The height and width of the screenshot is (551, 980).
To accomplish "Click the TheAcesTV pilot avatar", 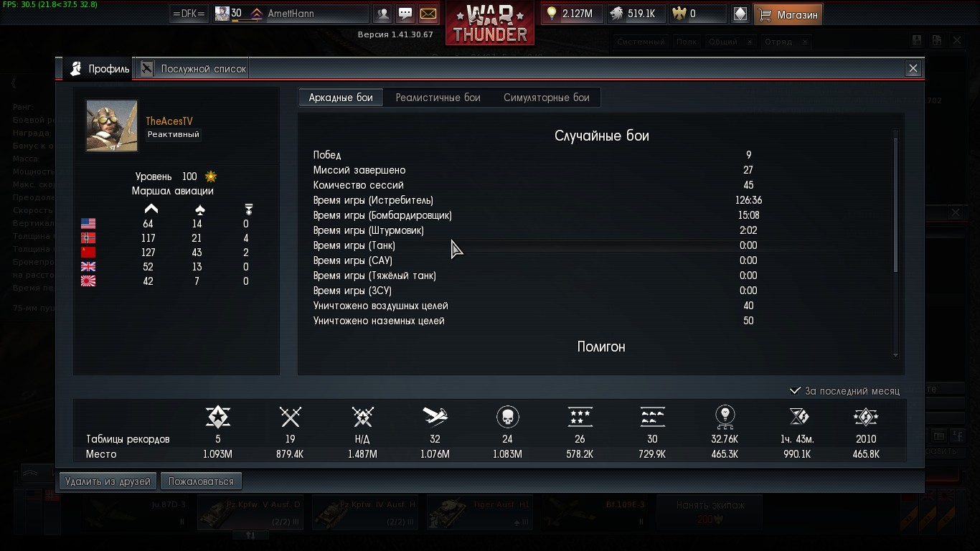I will [x=112, y=126].
